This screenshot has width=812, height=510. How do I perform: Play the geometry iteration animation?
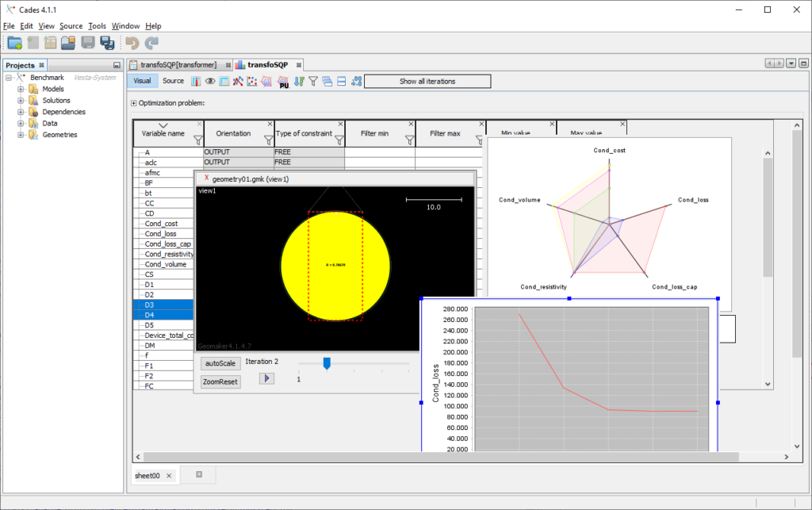(x=266, y=378)
